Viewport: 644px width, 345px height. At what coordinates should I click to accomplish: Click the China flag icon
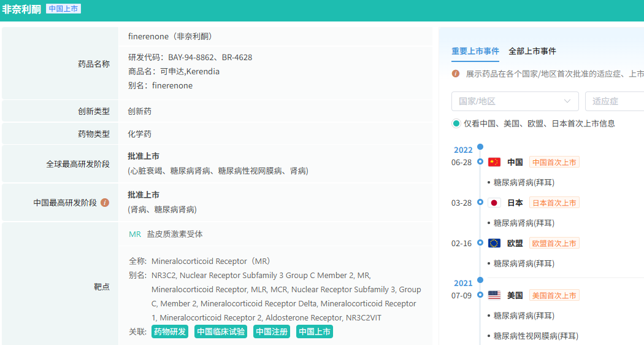point(494,163)
